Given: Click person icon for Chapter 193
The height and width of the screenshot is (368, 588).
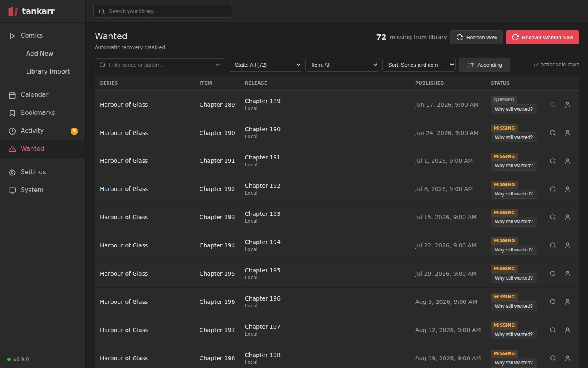Looking at the screenshot, I should [568, 217].
